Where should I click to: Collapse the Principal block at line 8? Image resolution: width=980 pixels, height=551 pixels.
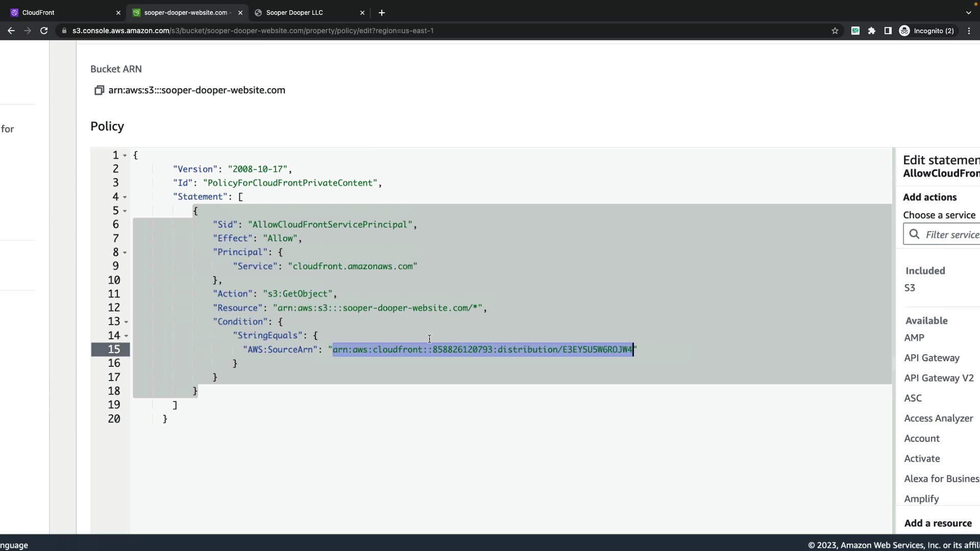[125, 253]
